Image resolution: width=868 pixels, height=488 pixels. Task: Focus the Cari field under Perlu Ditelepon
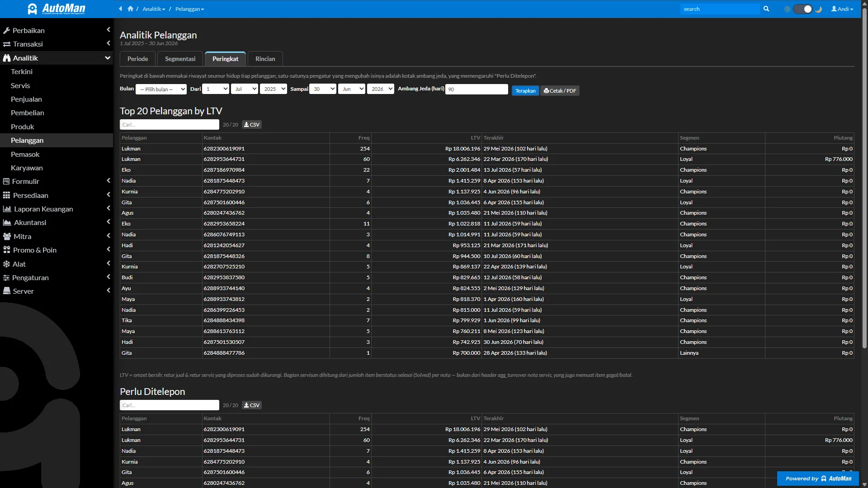coord(170,405)
